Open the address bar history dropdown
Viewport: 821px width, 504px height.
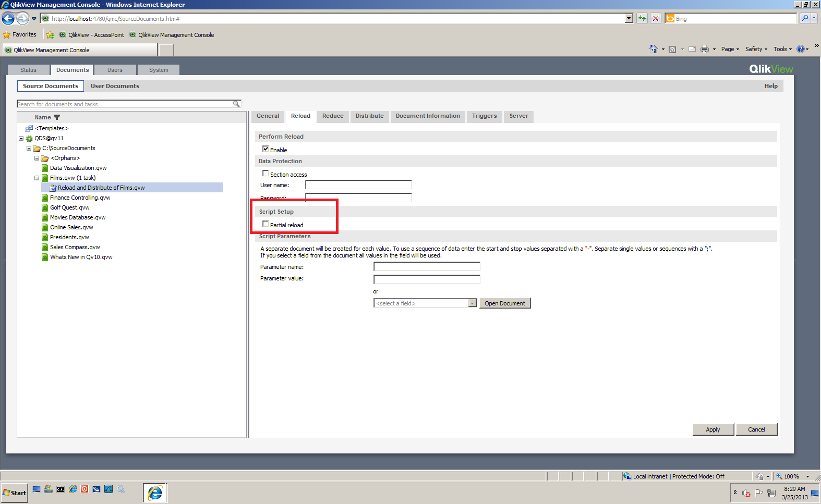click(x=629, y=19)
